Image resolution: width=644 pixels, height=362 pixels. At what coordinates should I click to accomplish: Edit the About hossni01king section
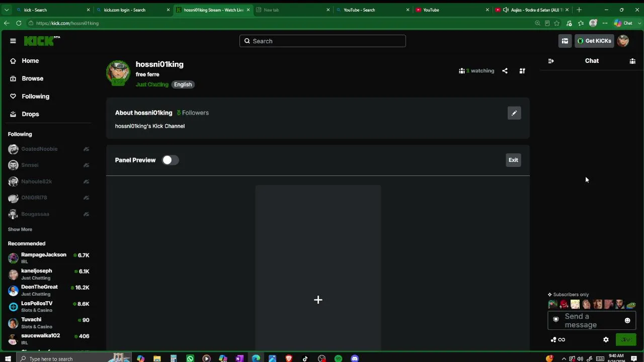[514, 113]
